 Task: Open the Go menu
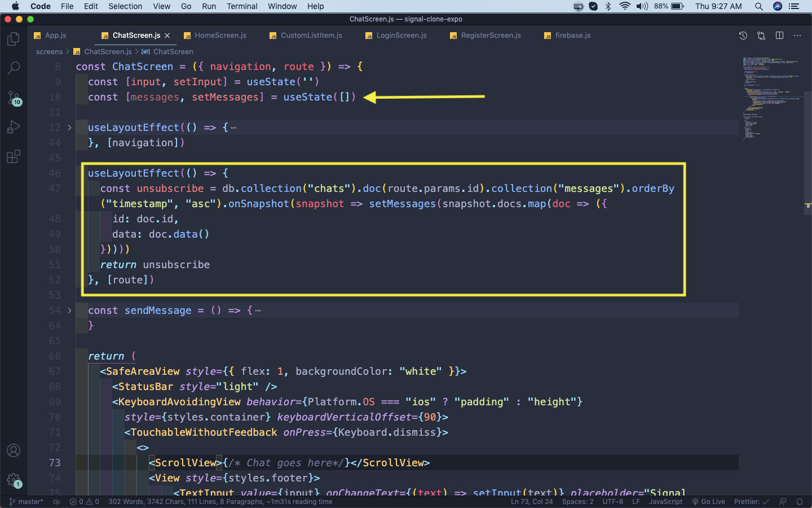pos(186,6)
